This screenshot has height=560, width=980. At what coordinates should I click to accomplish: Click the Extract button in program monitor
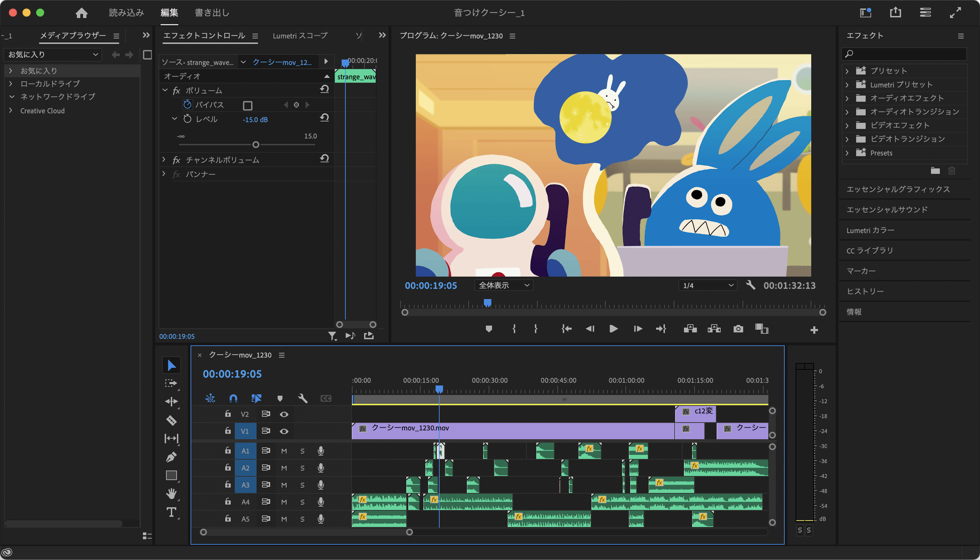point(714,329)
